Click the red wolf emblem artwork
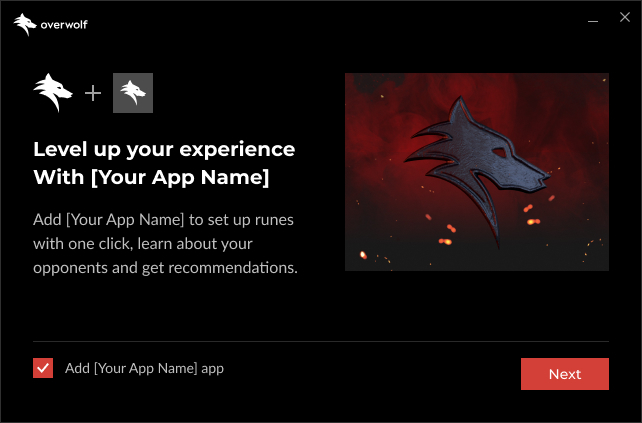Viewport: 642px width, 423px height. coord(477,172)
